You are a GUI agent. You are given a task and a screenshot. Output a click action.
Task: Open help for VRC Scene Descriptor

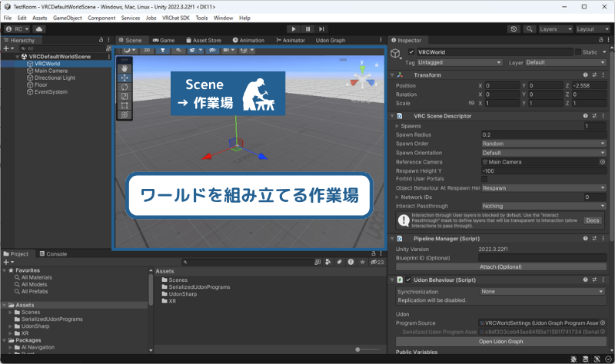585,116
